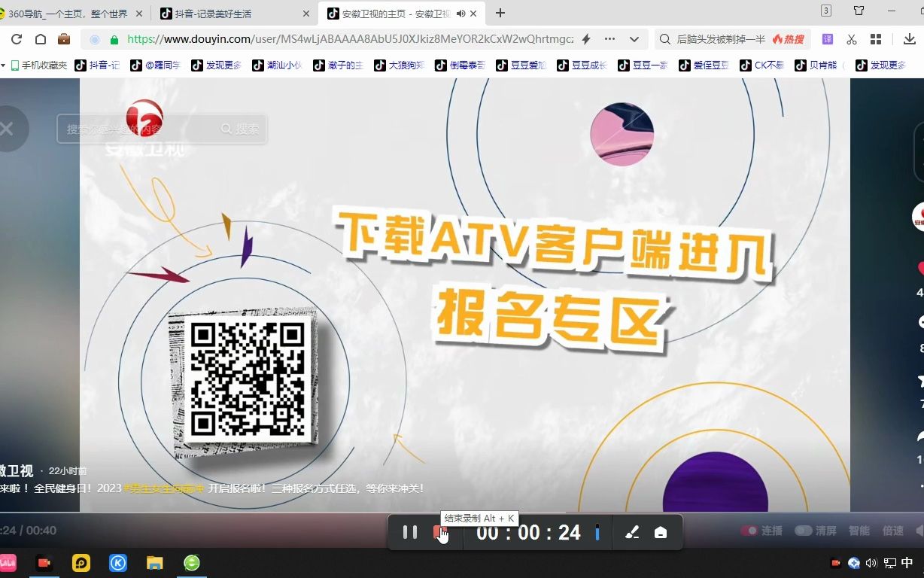Viewport: 924px width, 578px height.
Task: Open the address bar more options menu
Action: pos(610,39)
